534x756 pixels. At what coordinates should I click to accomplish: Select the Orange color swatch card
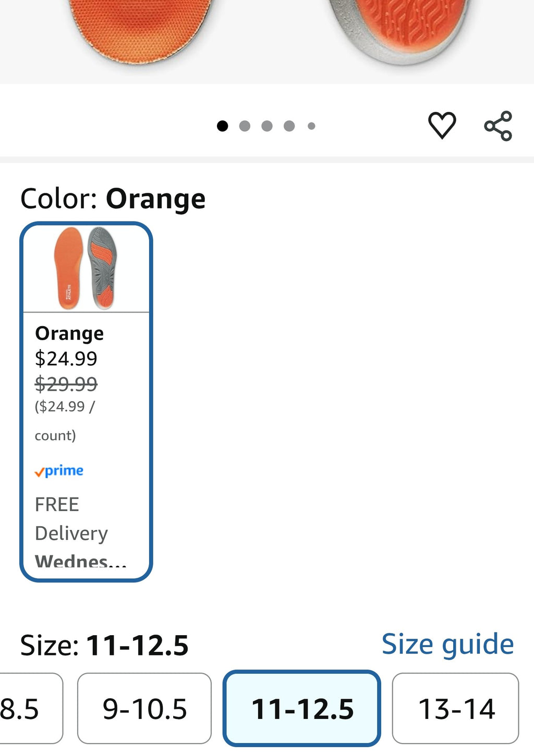(x=86, y=402)
